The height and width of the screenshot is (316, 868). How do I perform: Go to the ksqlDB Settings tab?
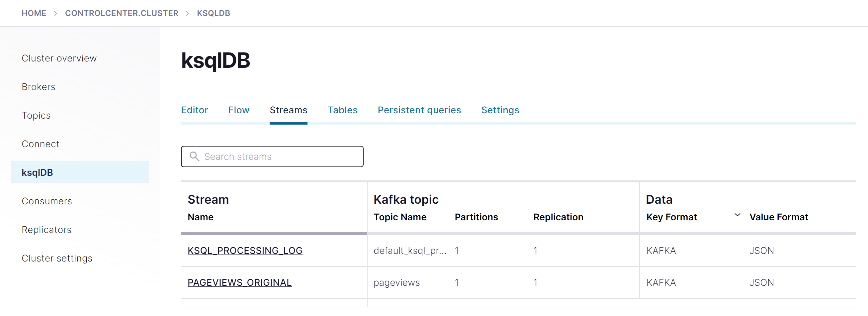click(500, 110)
